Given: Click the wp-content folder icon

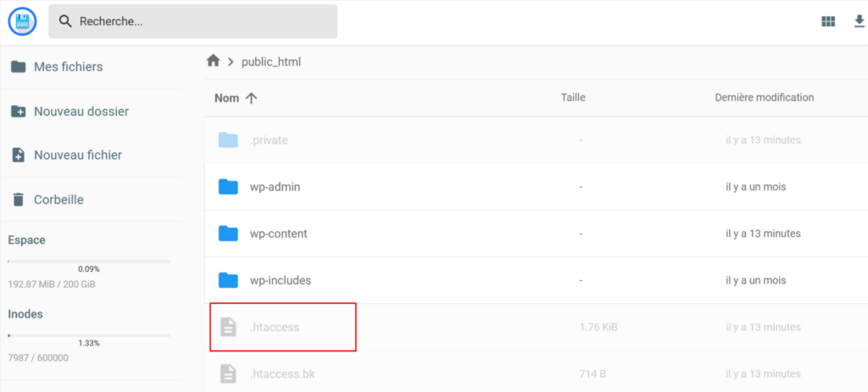Looking at the screenshot, I should click(x=228, y=233).
